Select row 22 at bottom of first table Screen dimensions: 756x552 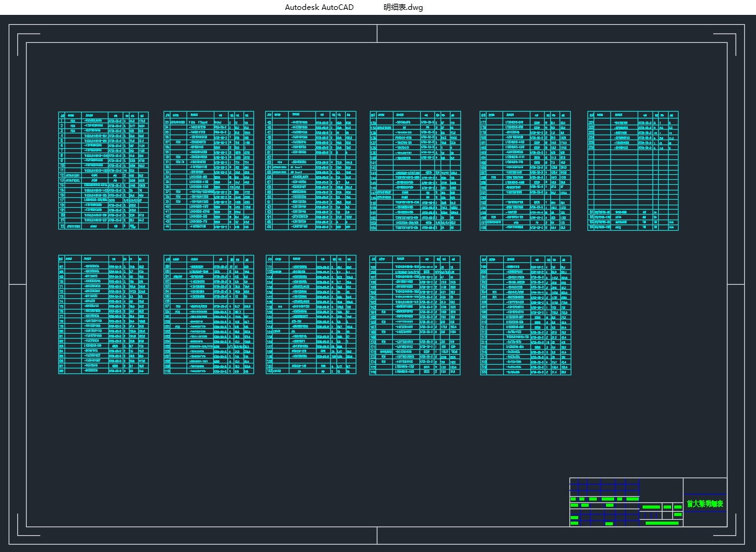click(103, 226)
